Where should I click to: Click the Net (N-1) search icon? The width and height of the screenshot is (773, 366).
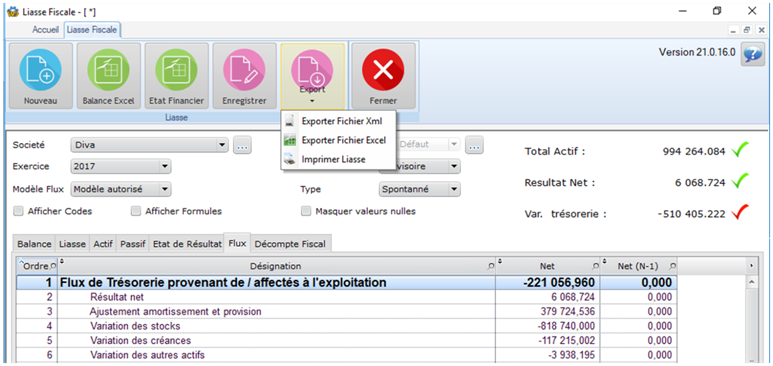pyautogui.click(x=672, y=267)
